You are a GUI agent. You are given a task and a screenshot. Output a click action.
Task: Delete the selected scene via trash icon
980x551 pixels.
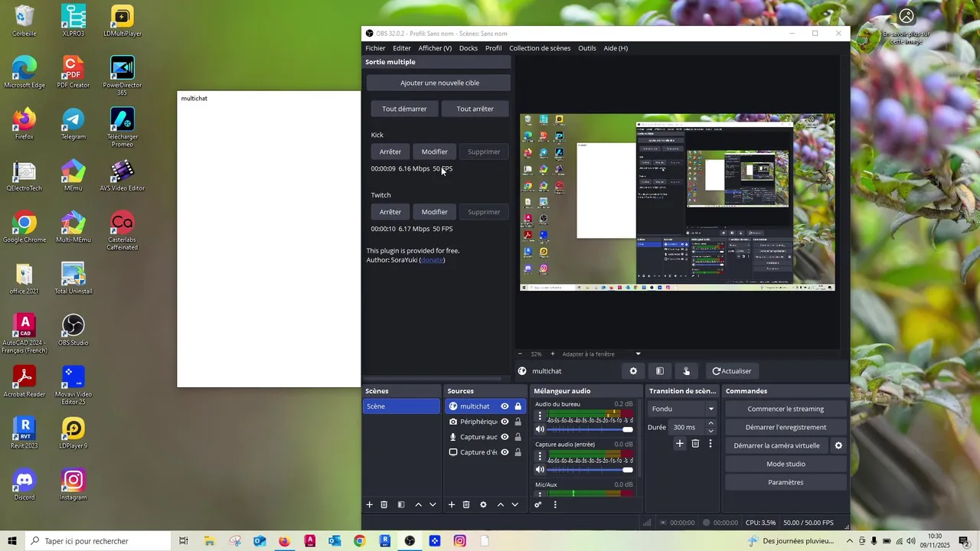click(x=384, y=505)
